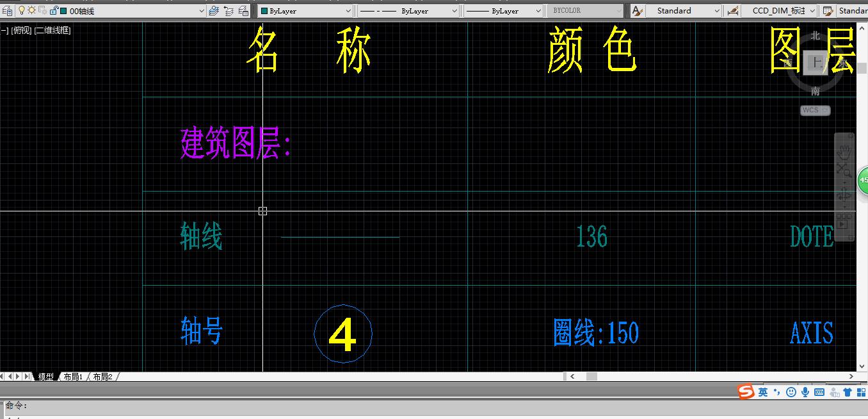Click the Table Style icon
Screen dimensions: 868x419
pyautogui.click(x=828, y=11)
